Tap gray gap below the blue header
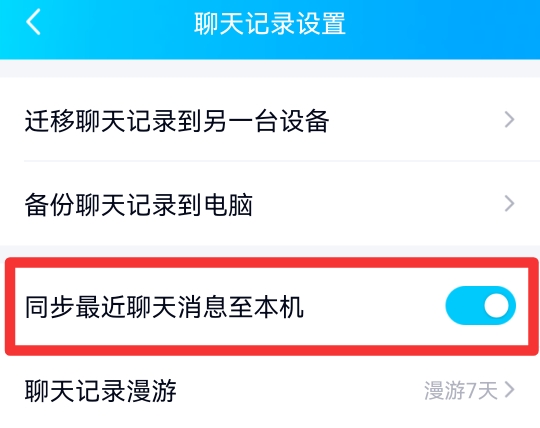This screenshot has width=540, height=428. pos(270,68)
